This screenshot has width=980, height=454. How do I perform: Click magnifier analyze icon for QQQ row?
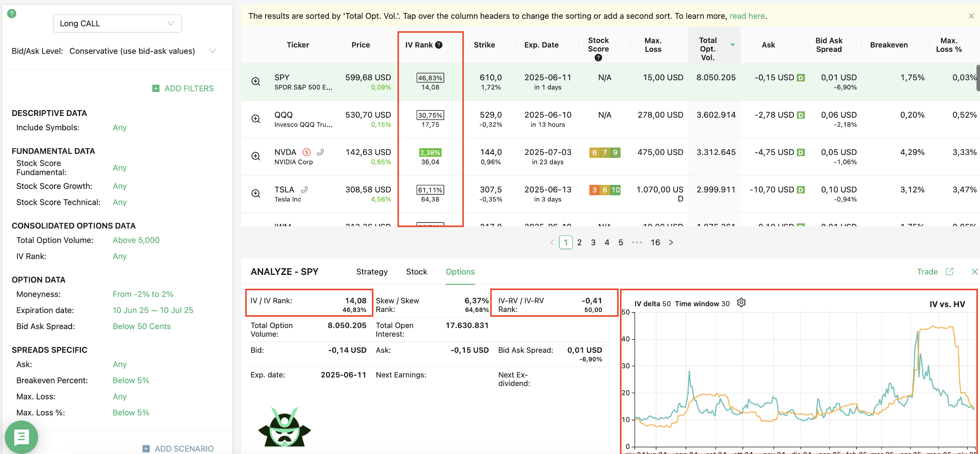[256, 119]
